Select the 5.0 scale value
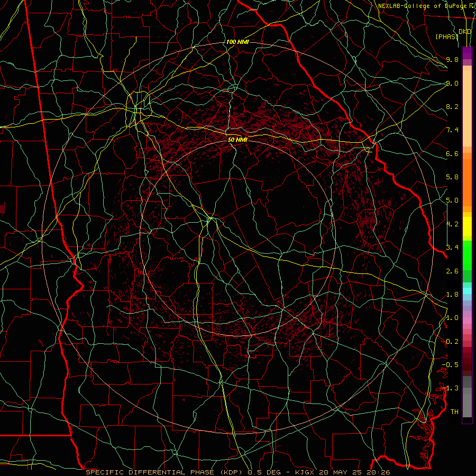This screenshot has width=476, height=476. [452, 200]
